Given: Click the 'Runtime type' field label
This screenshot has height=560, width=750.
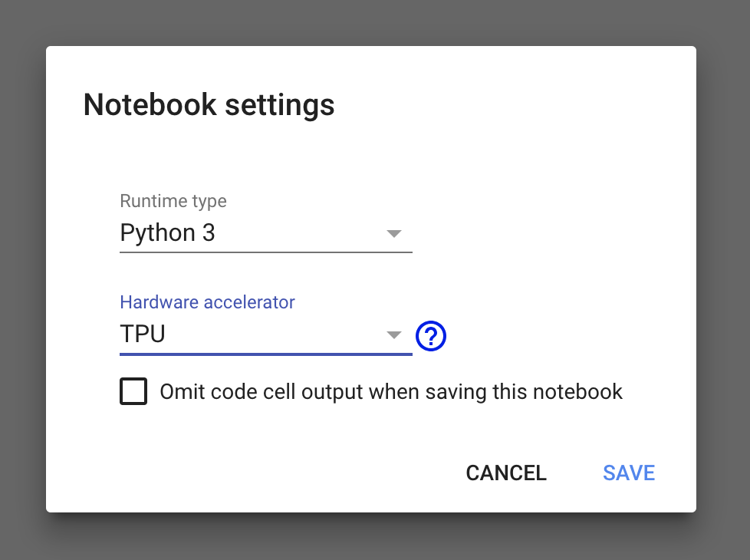Looking at the screenshot, I should point(173,201).
